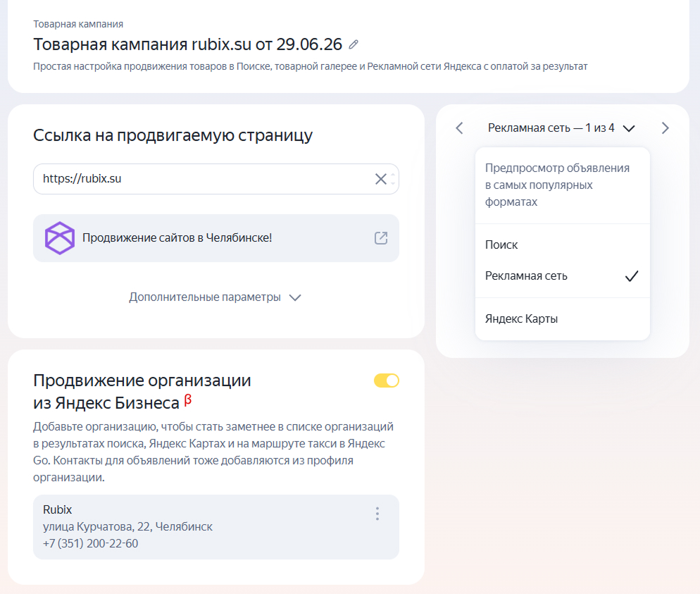Click Предпросмотр объявления в самых популярных форматах text
Screen dimensions: 700x594
point(557,185)
